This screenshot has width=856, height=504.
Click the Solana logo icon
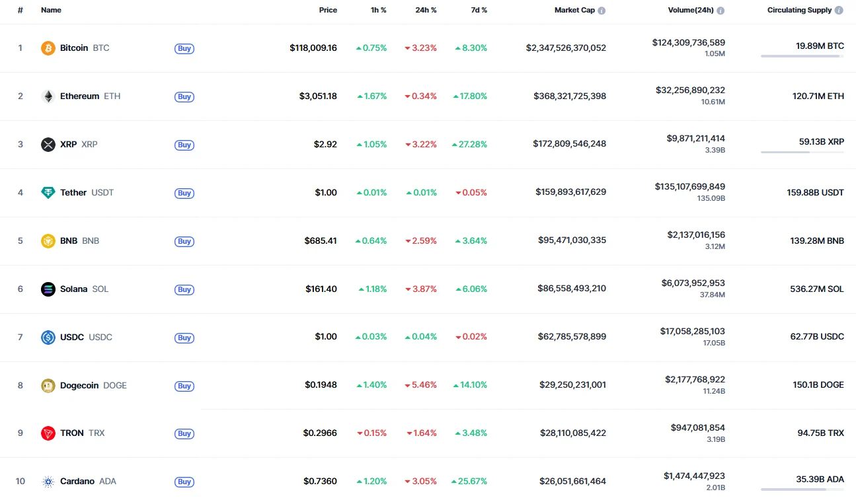coord(48,289)
